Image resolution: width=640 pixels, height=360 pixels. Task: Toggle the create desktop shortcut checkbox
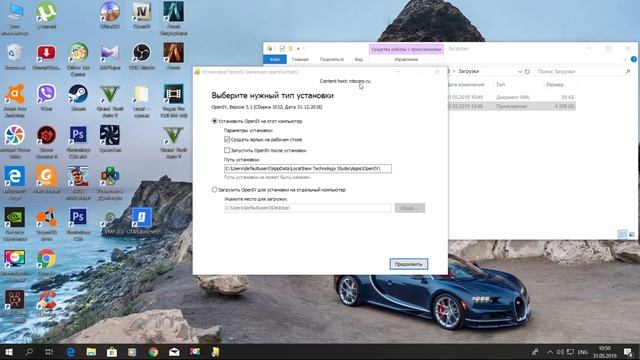(x=227, y=140)
